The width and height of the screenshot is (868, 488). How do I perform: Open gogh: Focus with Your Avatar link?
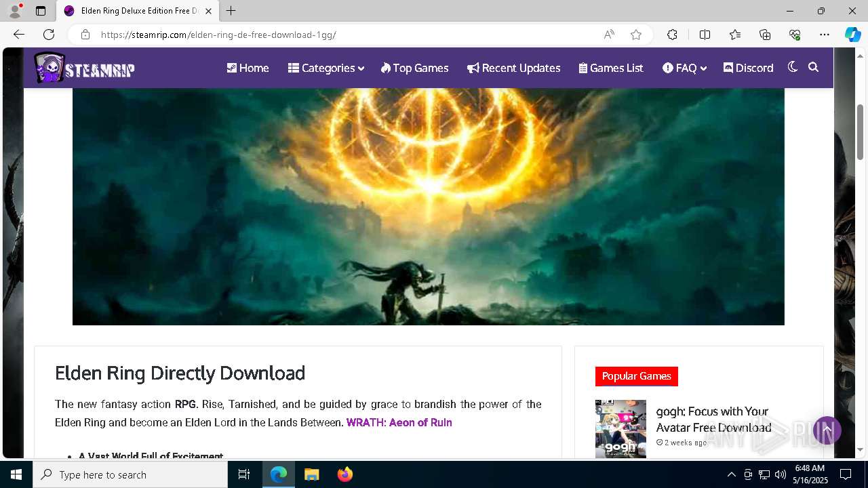point(713,420)
